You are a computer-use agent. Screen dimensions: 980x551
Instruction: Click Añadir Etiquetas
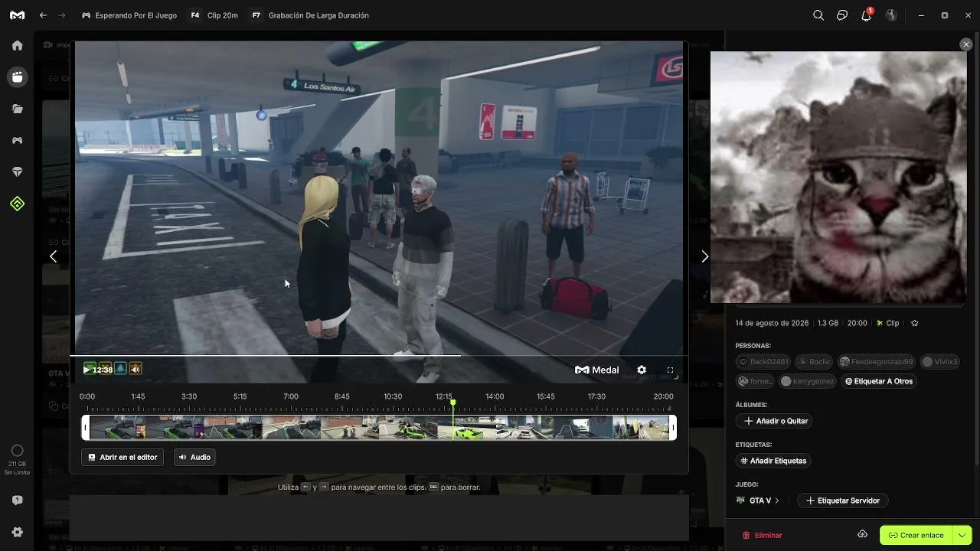coord(773,461)
